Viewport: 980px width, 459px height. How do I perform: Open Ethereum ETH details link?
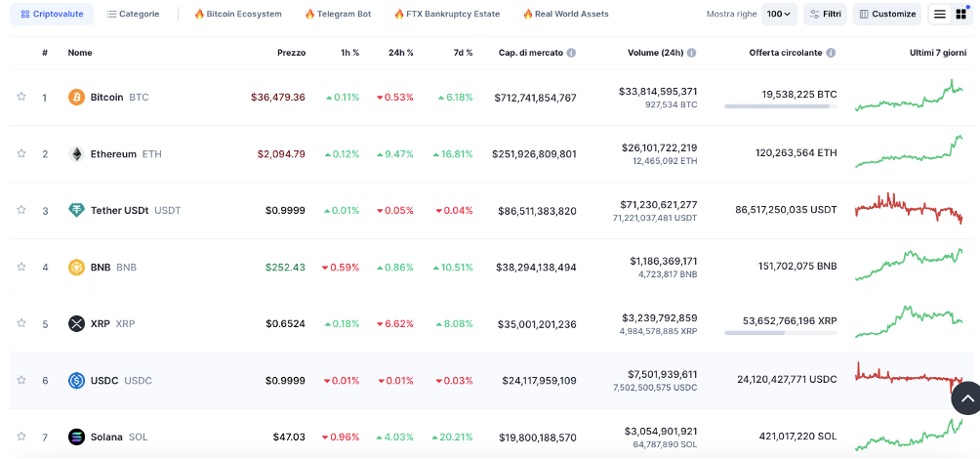126,154
